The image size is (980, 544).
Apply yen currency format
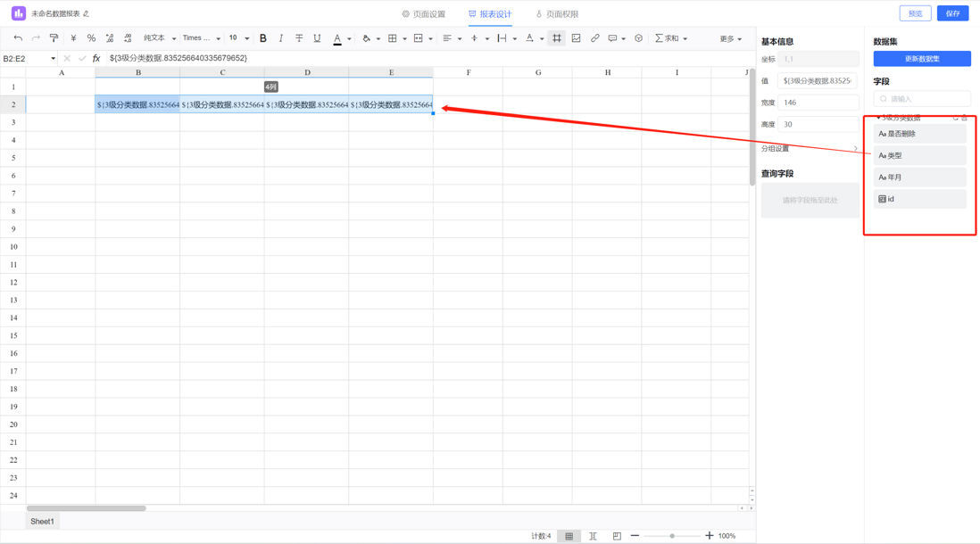[73, 38]
